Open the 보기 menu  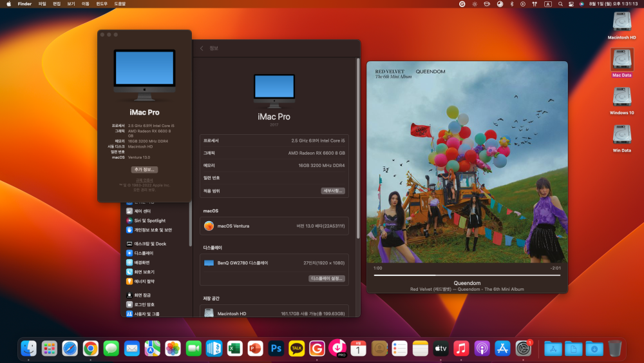[x=71, y=4]
